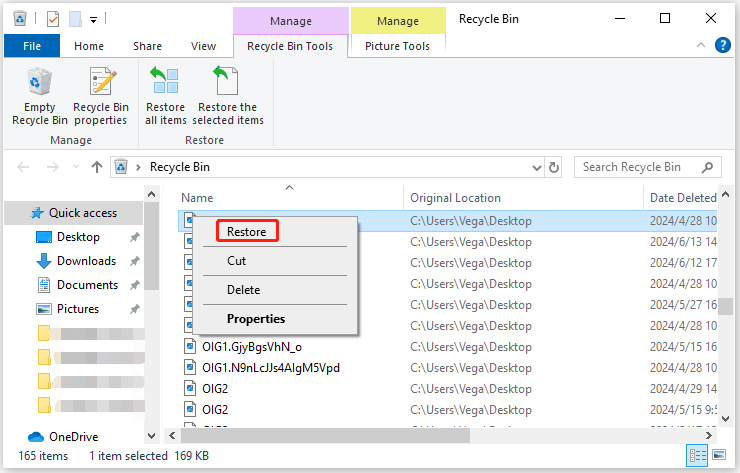
Task: Click into Search Recycle Bin field
Action: coord(648,167)
